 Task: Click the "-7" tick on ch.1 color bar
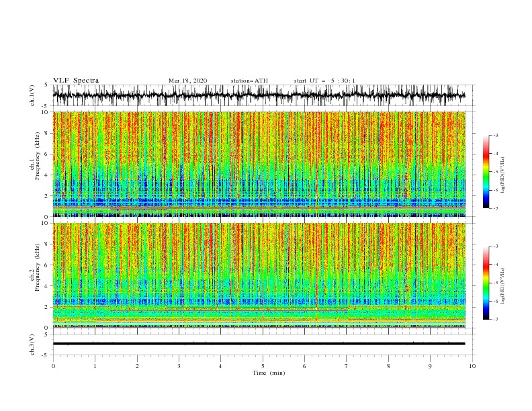point(495,208)
